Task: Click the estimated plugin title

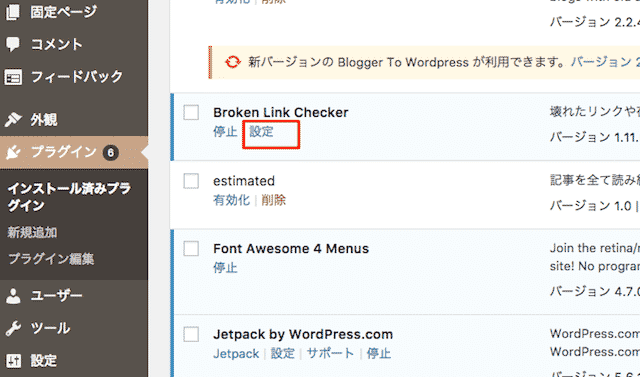Action: 244,181
